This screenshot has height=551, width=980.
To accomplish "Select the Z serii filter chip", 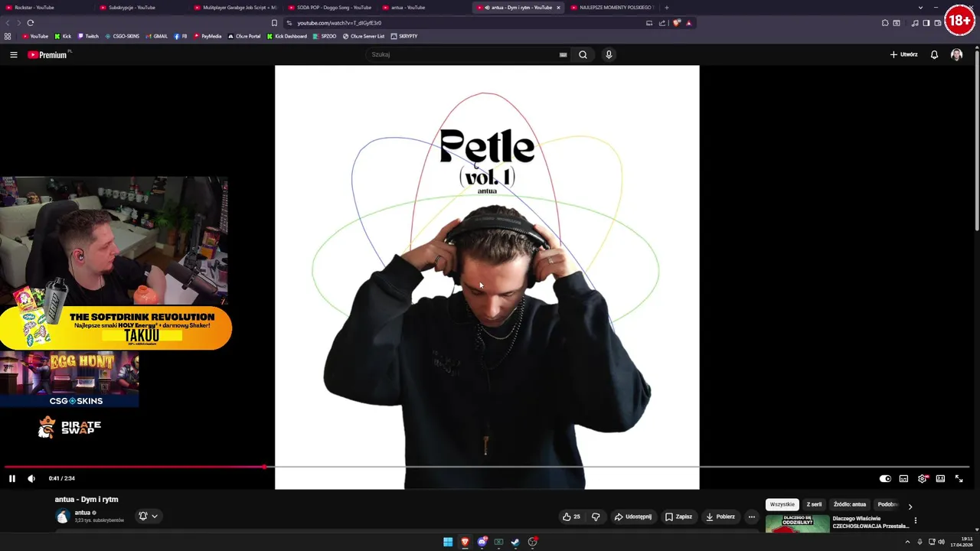I will click(x=814, y=504).
